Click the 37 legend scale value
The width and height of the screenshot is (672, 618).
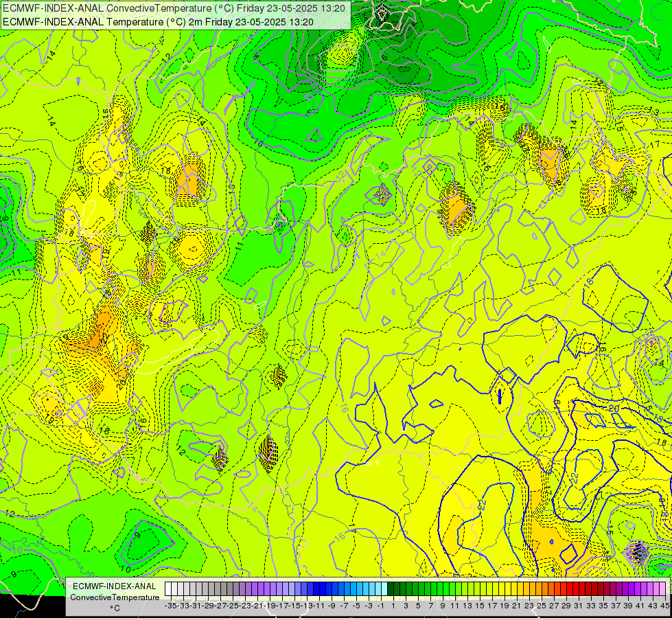tap(616, 606)
